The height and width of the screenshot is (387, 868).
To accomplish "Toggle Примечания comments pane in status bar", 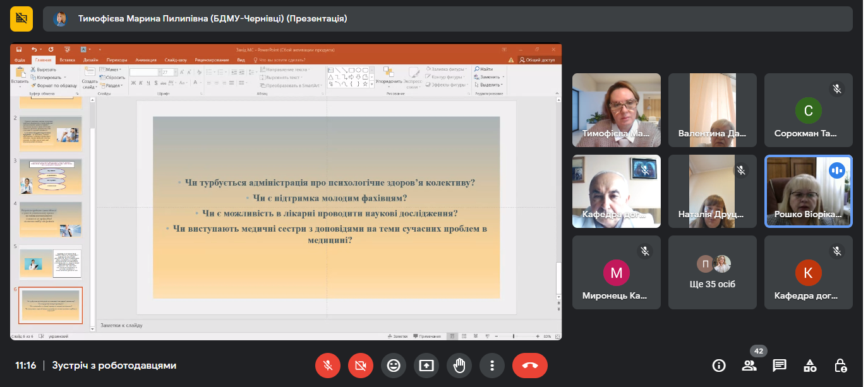I will (427, 336).
